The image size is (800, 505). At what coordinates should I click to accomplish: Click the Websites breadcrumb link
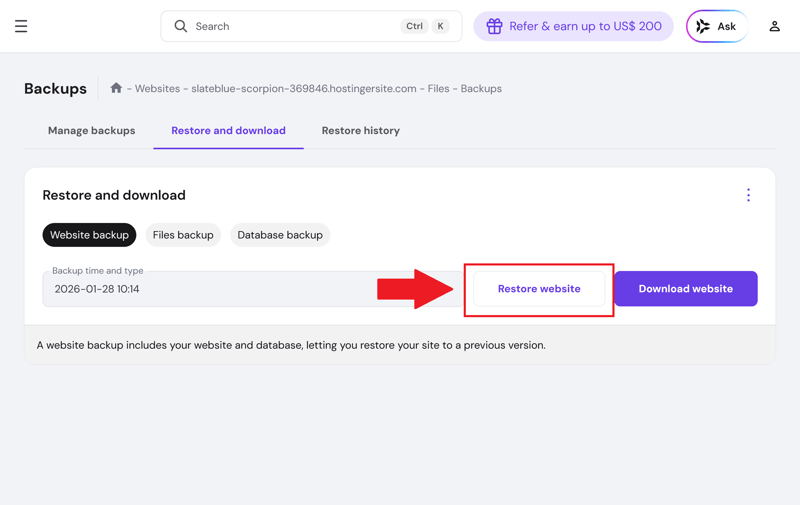tap(157, 89)
